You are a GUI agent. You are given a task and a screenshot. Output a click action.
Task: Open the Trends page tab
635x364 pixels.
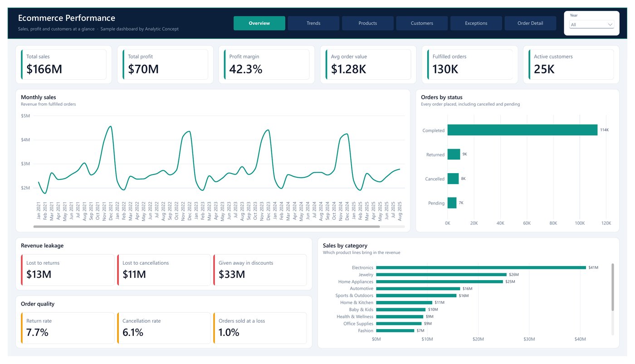(313, 23)
